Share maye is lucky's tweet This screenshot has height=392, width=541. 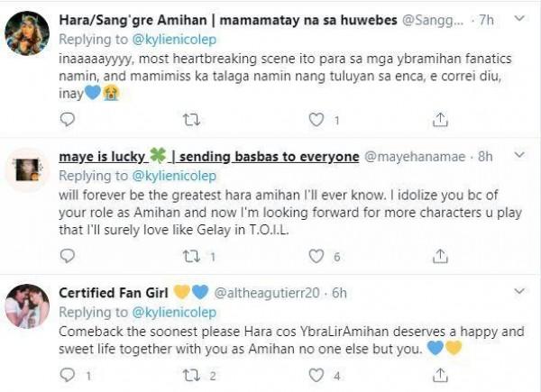440,257
